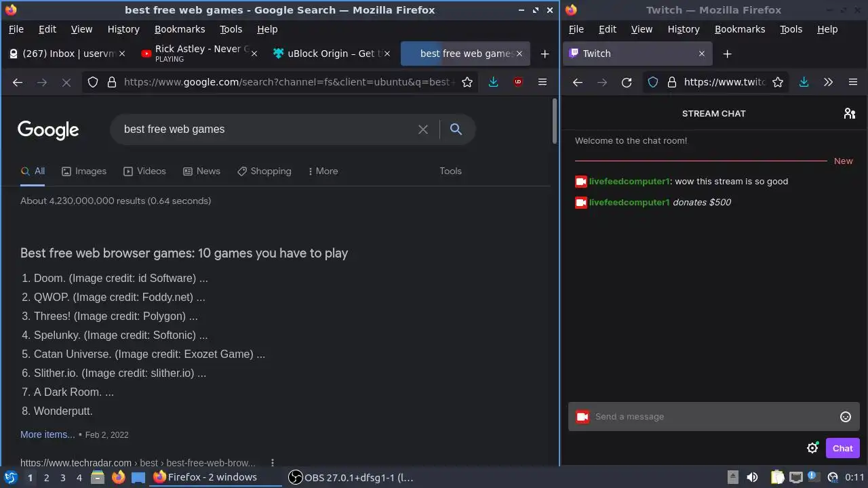Reload the Twitch page
Viewport: 868px width, 488px height.
[627, 82]
